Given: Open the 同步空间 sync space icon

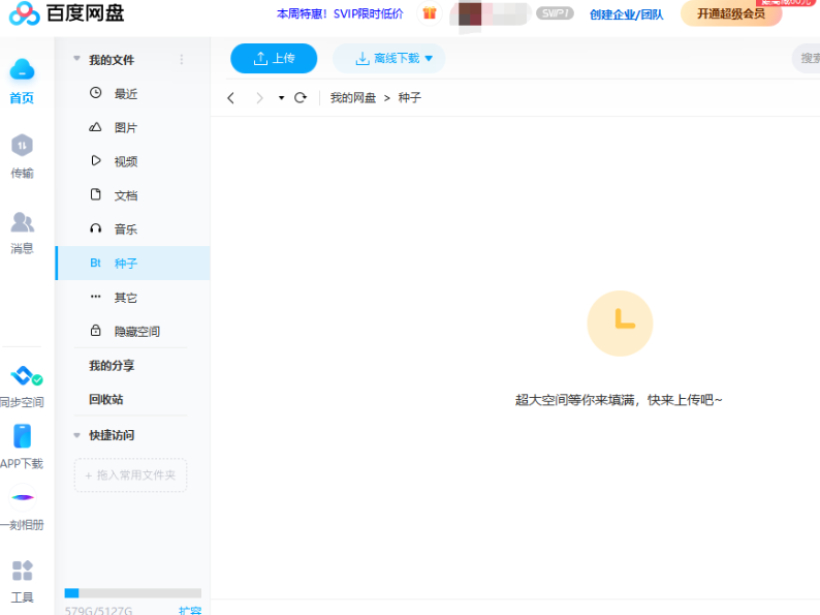Looking at the screenshot, I should tap(26, 376).
